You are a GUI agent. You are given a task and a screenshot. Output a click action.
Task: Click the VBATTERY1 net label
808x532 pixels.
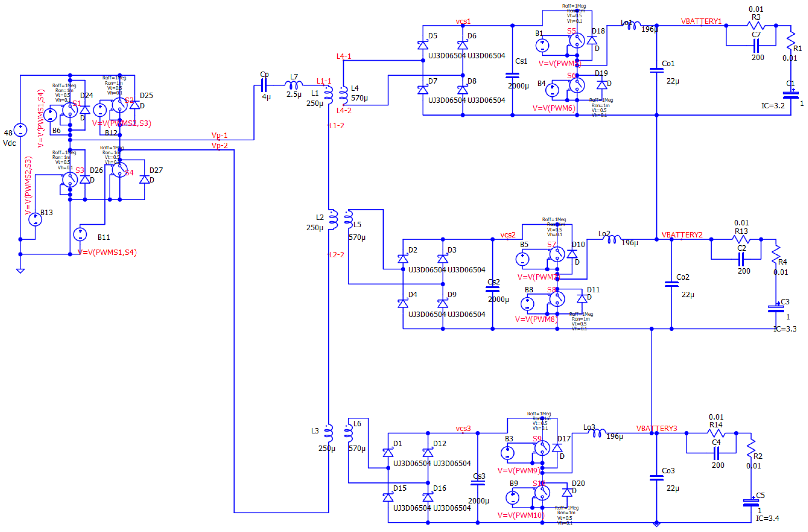pos(701,21)
